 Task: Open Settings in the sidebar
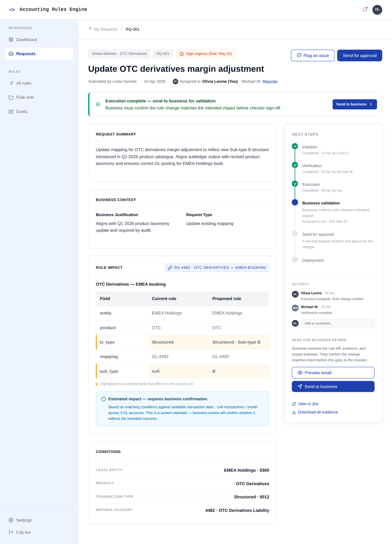tap(39, 520)
